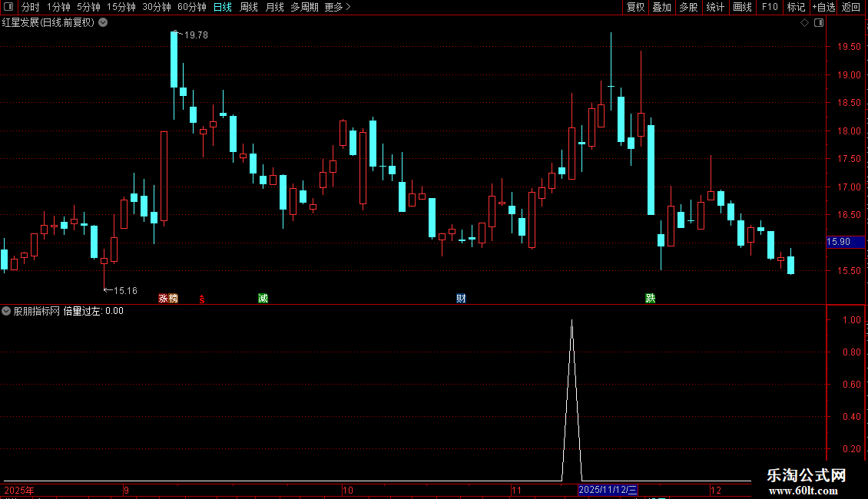Click the blue 财 event marker
Image resolution: width=868 pixels, height=499 pixels.
pyautogui.click(x=461, y=299)
